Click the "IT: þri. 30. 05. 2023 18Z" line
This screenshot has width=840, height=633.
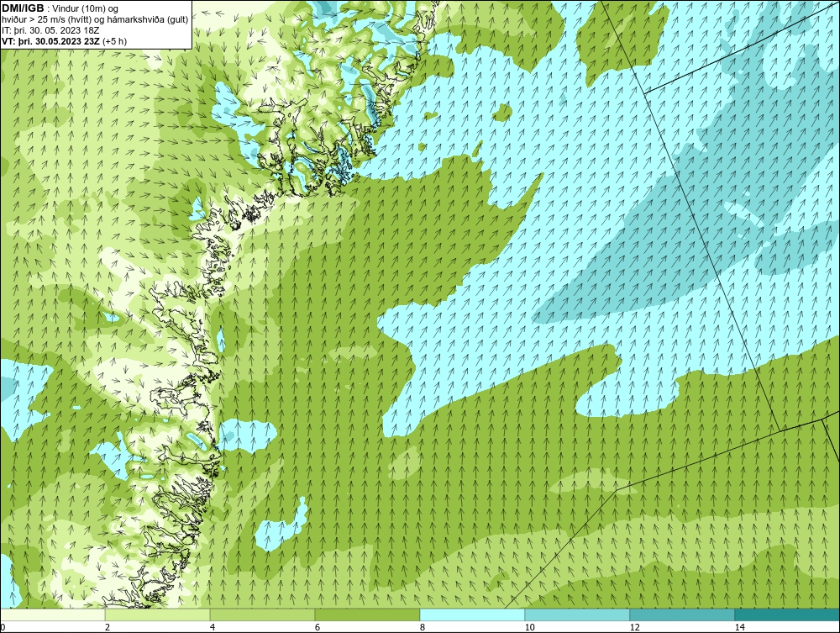click(x=50, y=30)
